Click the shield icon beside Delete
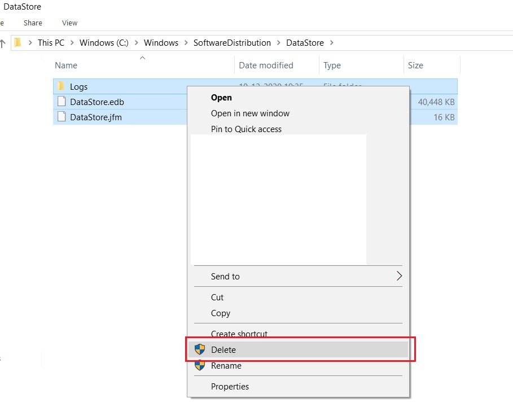Image resolution: width=513 pixels, height=420 pixels. click(199, 349)
